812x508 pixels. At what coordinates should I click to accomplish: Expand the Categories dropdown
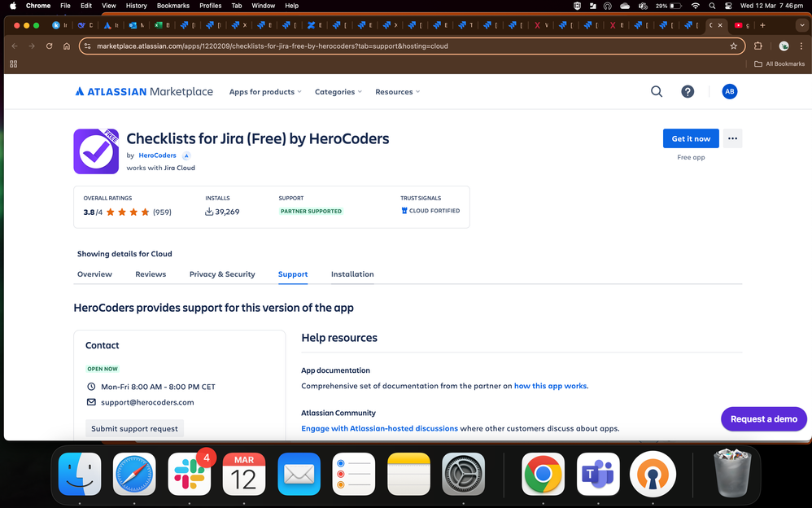click(338, 92)
